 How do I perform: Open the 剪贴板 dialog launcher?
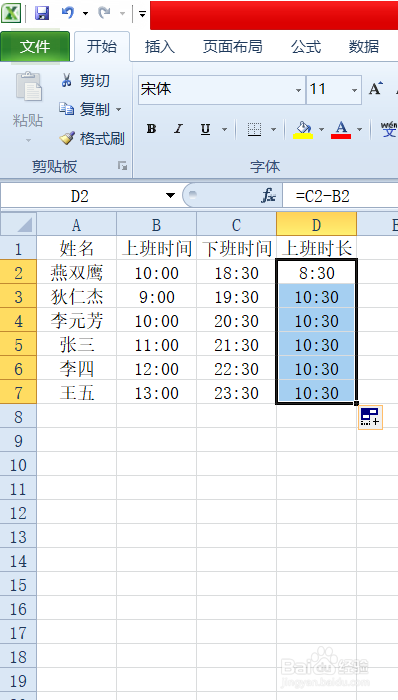[x=122, y=167]
